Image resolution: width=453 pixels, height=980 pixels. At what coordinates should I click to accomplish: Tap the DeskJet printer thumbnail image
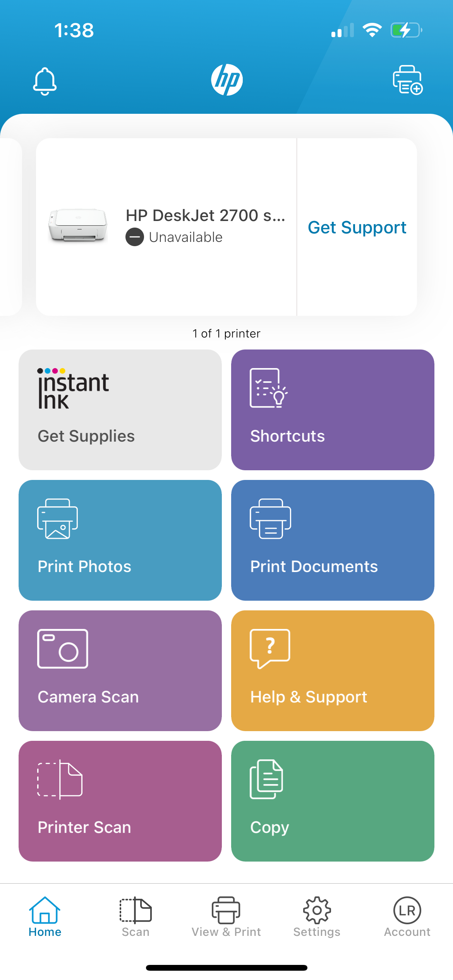click(78, 225)
